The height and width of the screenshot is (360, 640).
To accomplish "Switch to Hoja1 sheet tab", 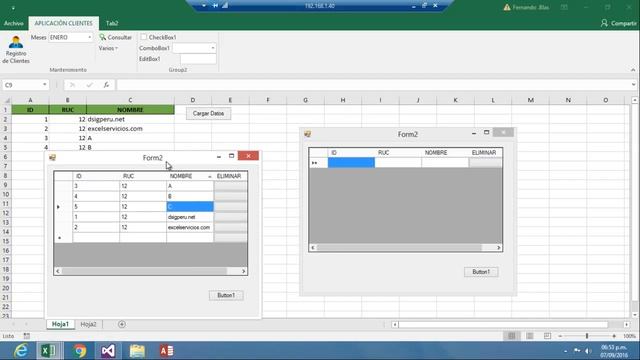I will [60, 324].
